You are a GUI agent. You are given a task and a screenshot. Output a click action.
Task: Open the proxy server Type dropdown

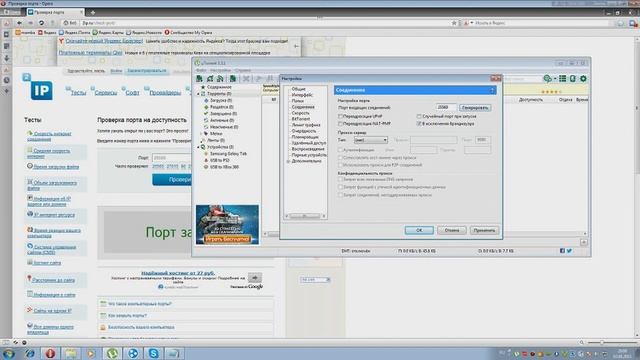tap(371, 140)
